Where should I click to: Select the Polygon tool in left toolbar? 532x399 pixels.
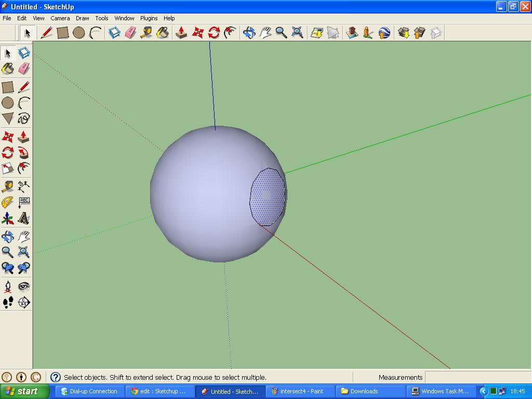pyautogui.click(x=7, y=119)
